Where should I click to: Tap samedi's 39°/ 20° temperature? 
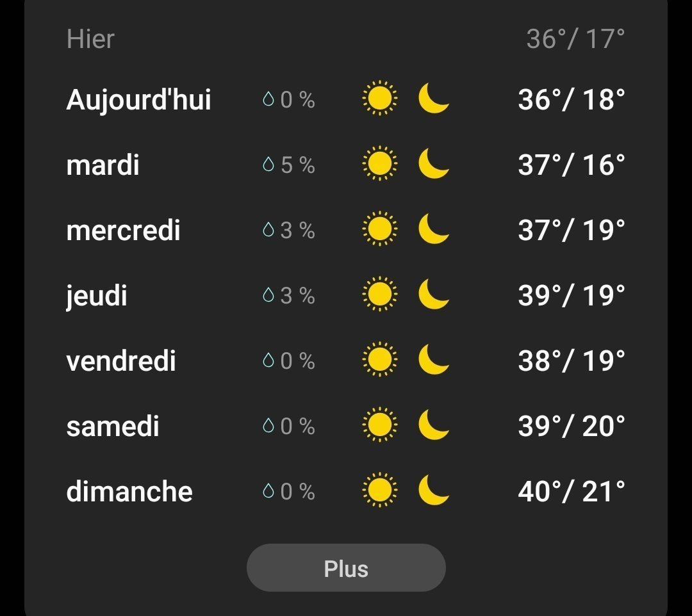[572, 426]
